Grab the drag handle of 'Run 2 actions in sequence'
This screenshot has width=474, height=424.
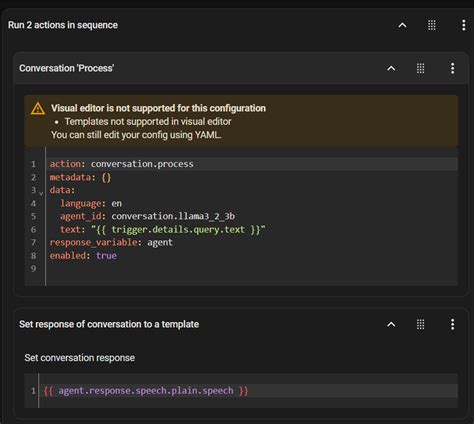coord(432,25)
